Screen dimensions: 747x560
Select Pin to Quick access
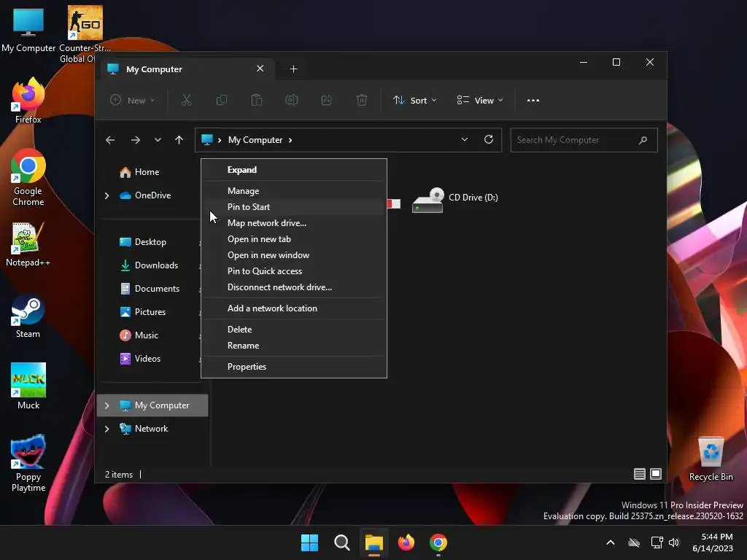(294, 271)
